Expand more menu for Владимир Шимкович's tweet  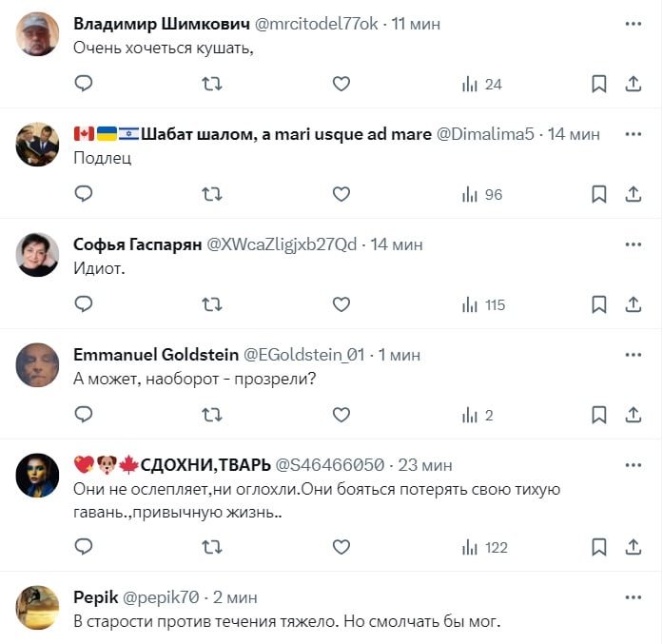pos(634,23)
